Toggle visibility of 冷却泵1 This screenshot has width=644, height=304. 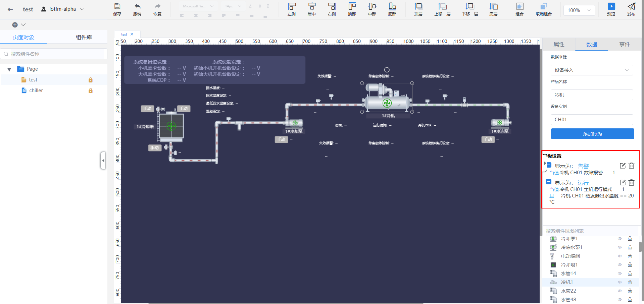pyautogui.click(x=620, y=239)
